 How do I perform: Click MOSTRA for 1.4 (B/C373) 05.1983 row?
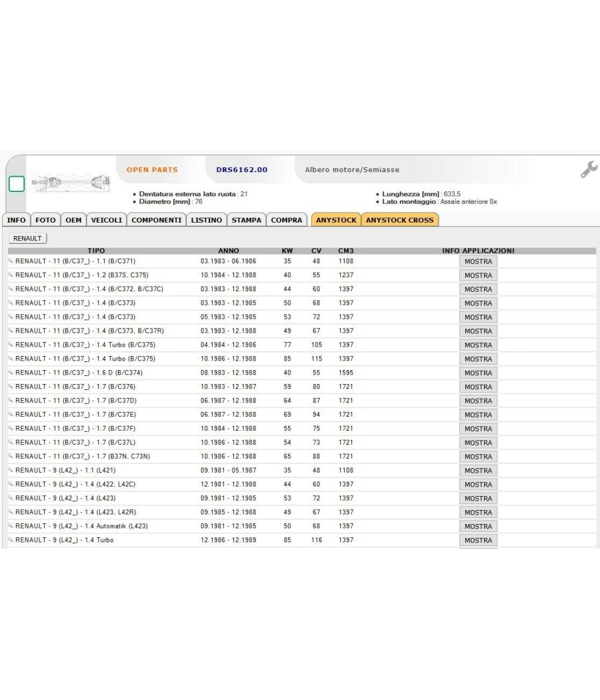tap(478, 317)
